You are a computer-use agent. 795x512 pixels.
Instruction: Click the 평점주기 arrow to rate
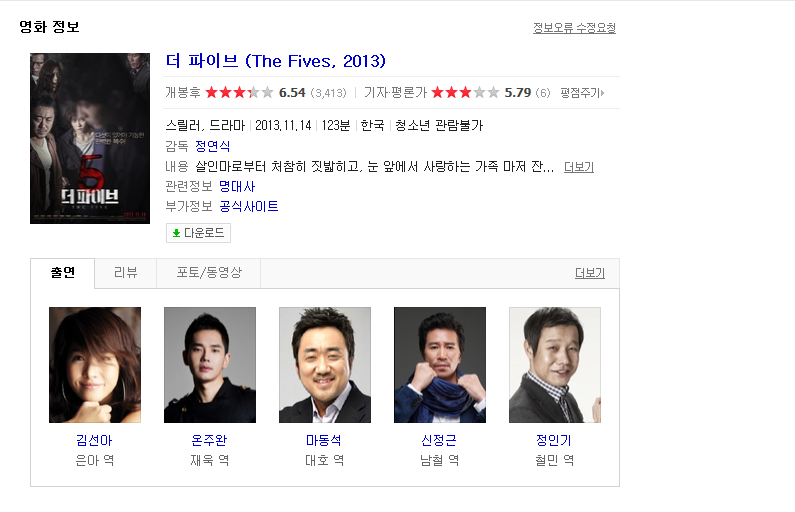(582, 93)
